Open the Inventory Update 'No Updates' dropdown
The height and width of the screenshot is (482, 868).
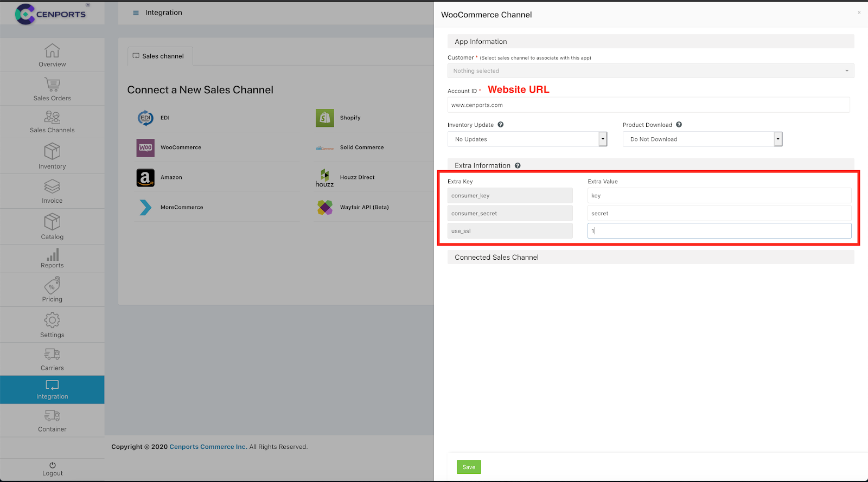[x=527, y=139]
